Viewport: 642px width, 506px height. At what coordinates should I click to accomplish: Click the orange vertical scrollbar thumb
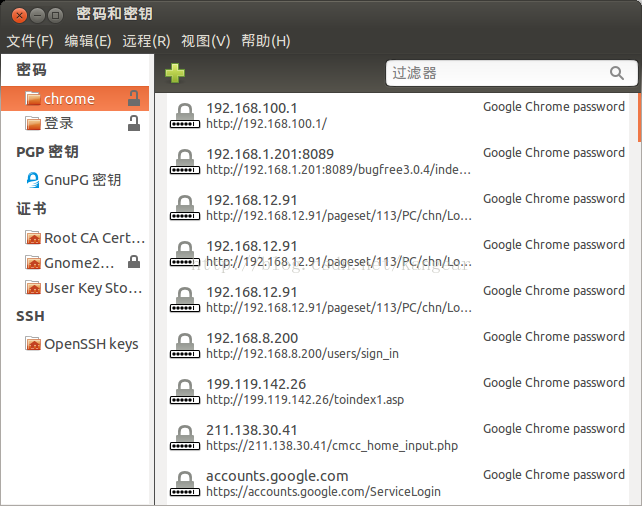coord(639,118)
